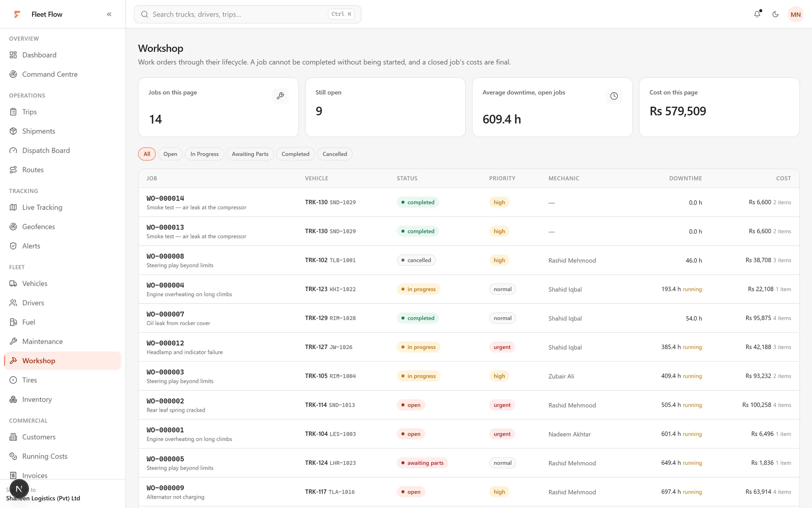Viewport: 812px width, 508px height.
Task: Open Drivers people icon
Action: 14,303
